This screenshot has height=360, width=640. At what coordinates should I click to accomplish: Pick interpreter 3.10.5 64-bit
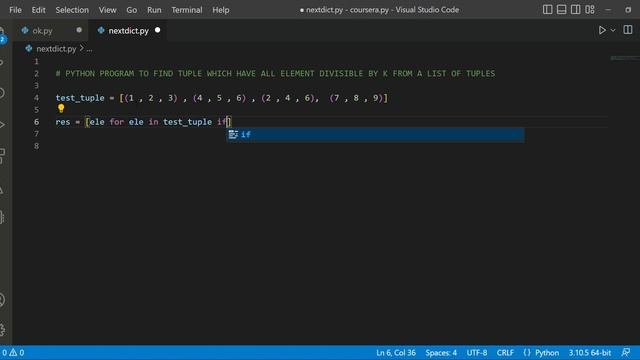(x=589, y=353)
